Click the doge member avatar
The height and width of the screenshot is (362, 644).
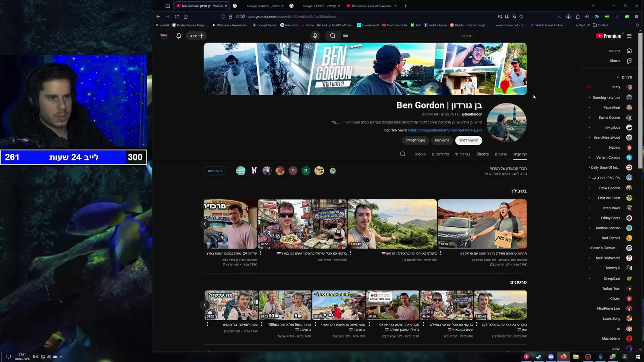pos(319,171)
